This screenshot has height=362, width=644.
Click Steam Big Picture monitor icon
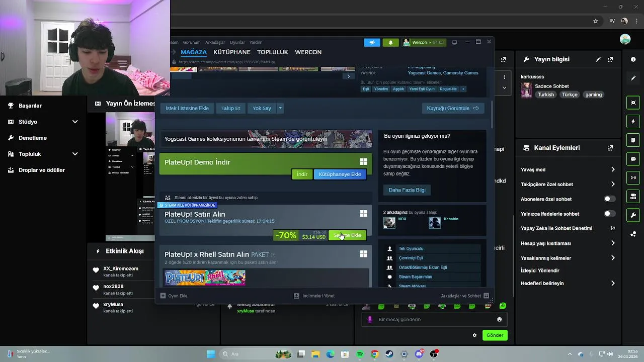click(454, 42)
